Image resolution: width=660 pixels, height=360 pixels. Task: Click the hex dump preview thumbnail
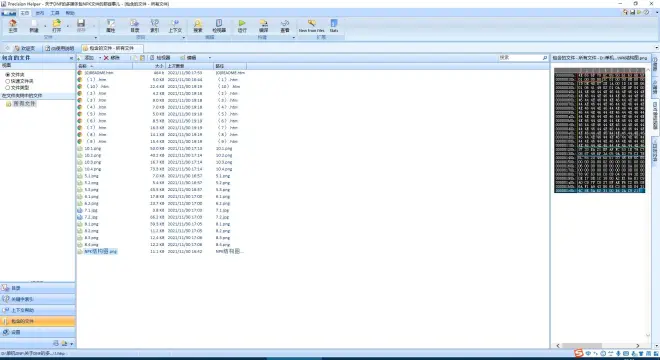tap(599, 130)
